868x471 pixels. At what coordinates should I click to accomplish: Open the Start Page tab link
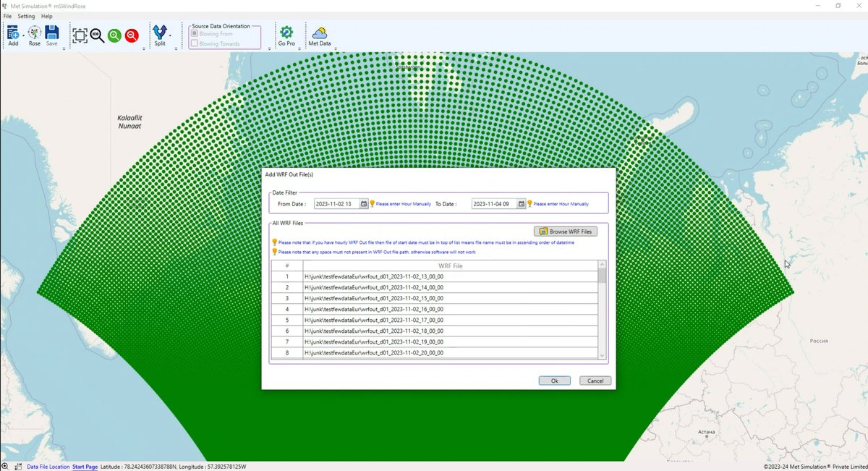85,467
